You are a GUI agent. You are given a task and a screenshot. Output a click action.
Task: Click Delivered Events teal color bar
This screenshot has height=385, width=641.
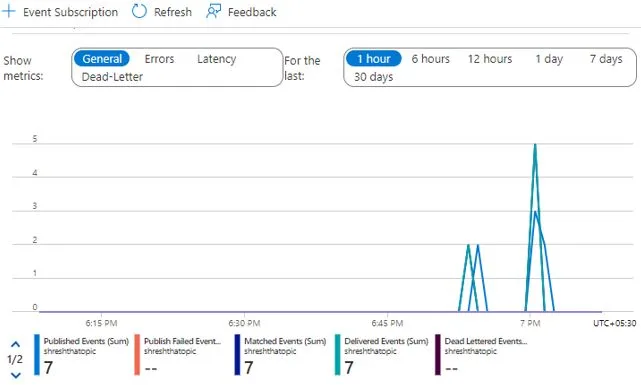[337, 354]
